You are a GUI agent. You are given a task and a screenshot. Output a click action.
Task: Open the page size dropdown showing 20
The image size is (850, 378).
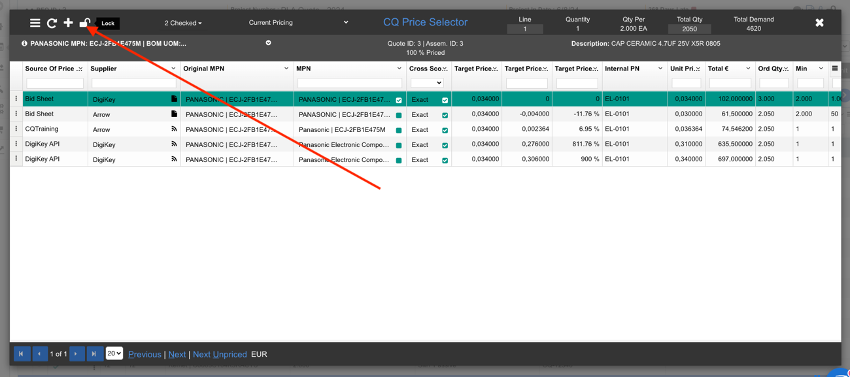click(x=114, y=354)
